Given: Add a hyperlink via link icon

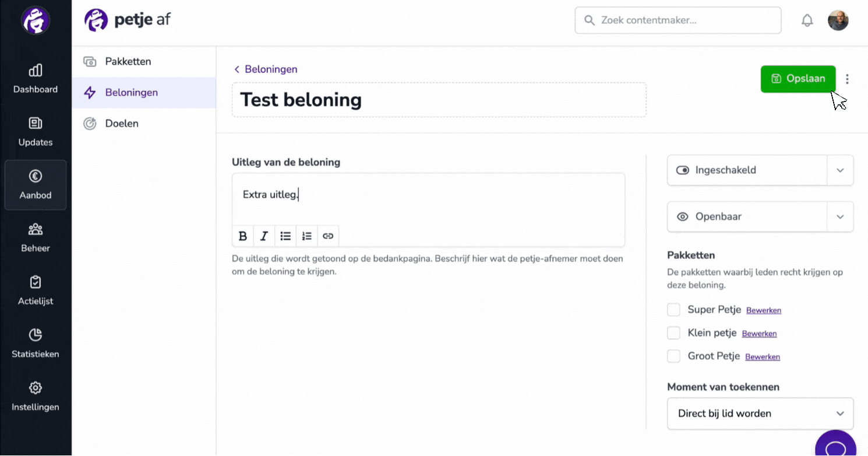Looking at the screenshot, I should coord(328,236).
